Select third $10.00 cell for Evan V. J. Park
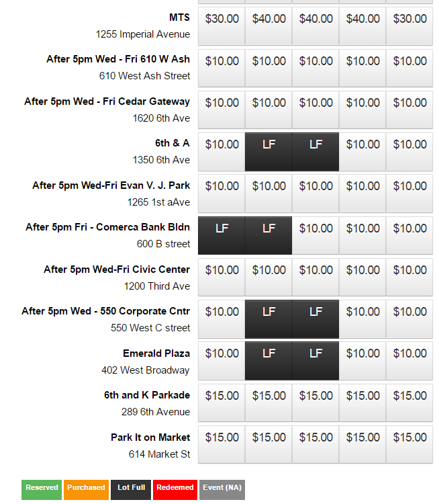The image size is (439, 504). 315,194
